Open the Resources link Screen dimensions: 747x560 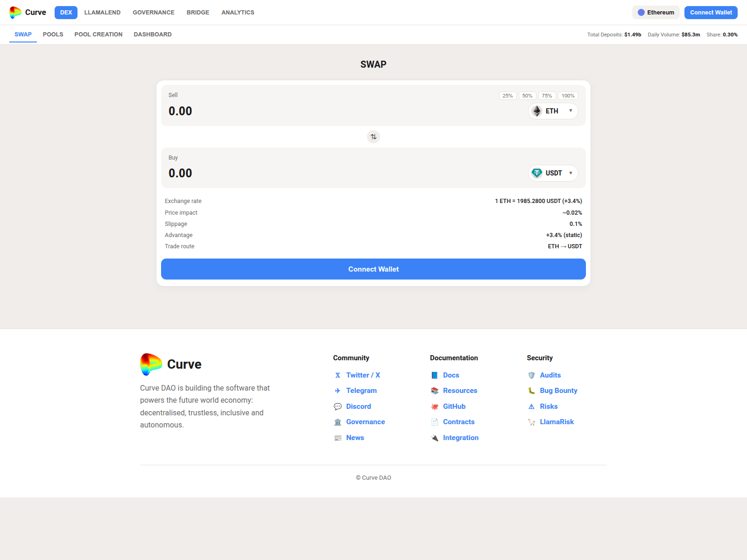(x=460, y=391)
